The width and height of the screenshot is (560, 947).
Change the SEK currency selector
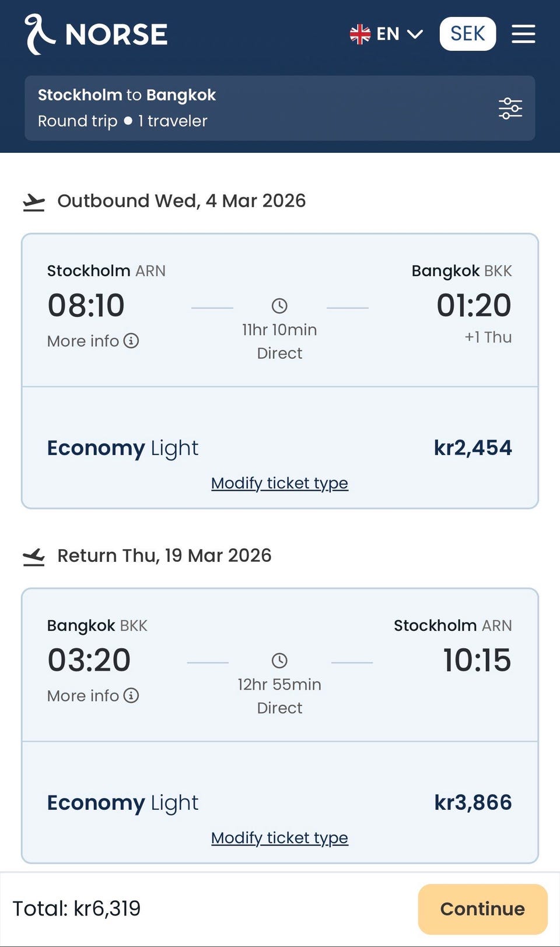pyautogui.click(x=467, y=34)
